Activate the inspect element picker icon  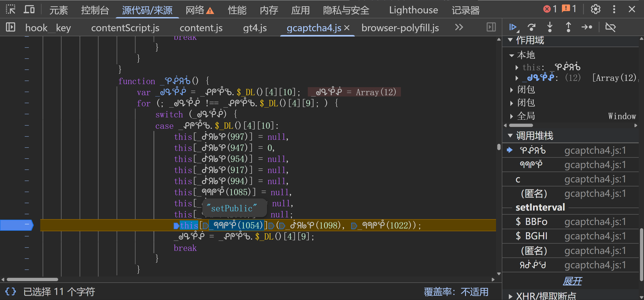click(x=11, y=10)
